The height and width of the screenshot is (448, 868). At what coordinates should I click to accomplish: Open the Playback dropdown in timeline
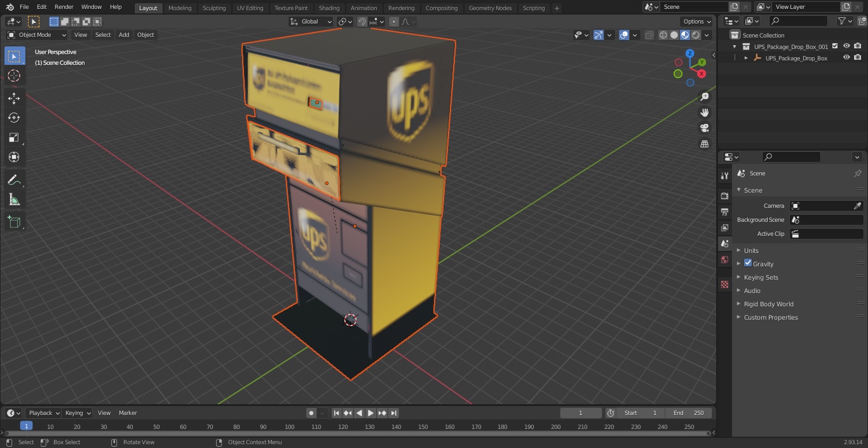tap(43, 413)
